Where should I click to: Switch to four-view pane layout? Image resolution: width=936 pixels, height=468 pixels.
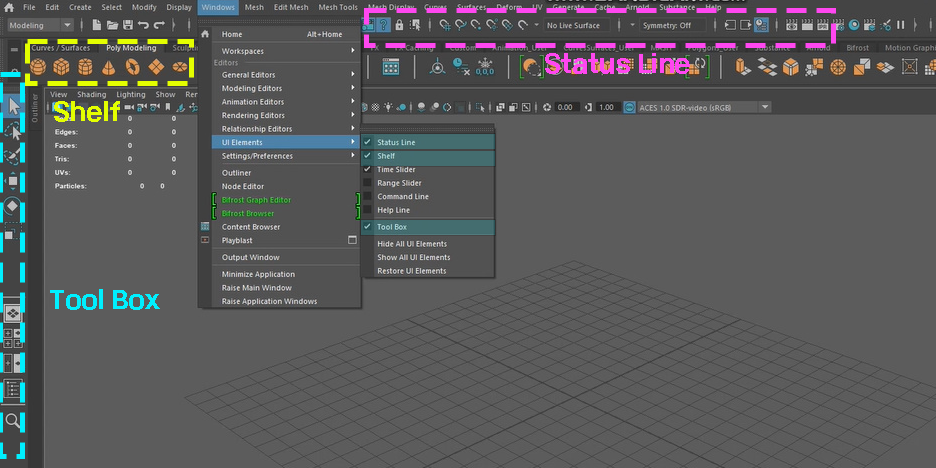13,337
